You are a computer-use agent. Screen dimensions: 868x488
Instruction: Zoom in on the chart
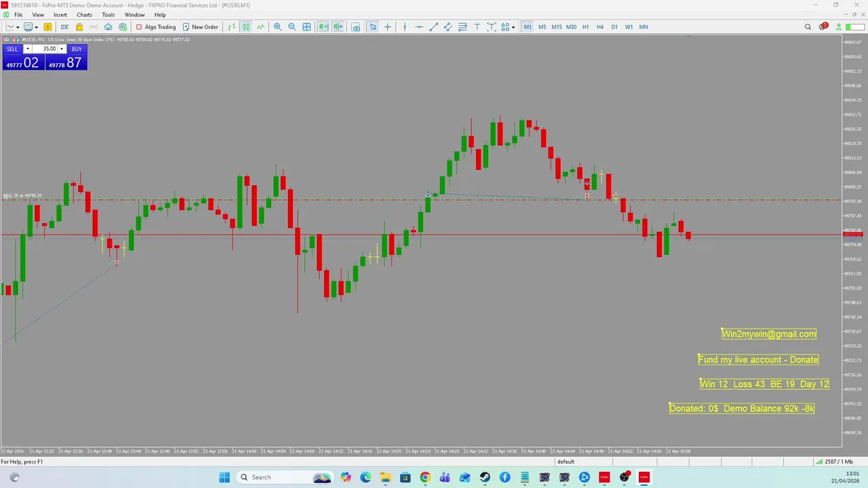tap(277, 27)
